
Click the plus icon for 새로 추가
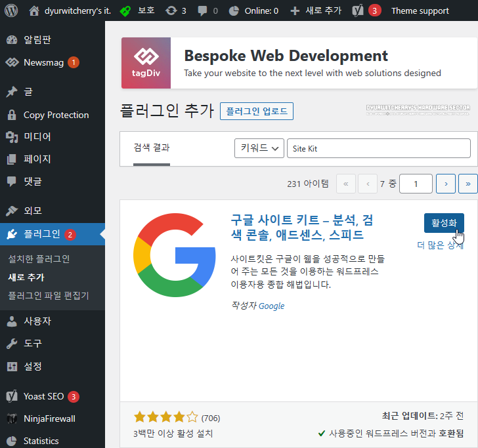(294, 11)
